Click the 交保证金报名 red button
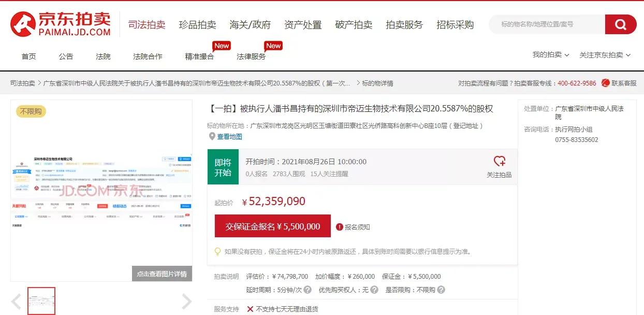This screenshot has height=315, width=644. pyautogui.click(x=272, y=226)
